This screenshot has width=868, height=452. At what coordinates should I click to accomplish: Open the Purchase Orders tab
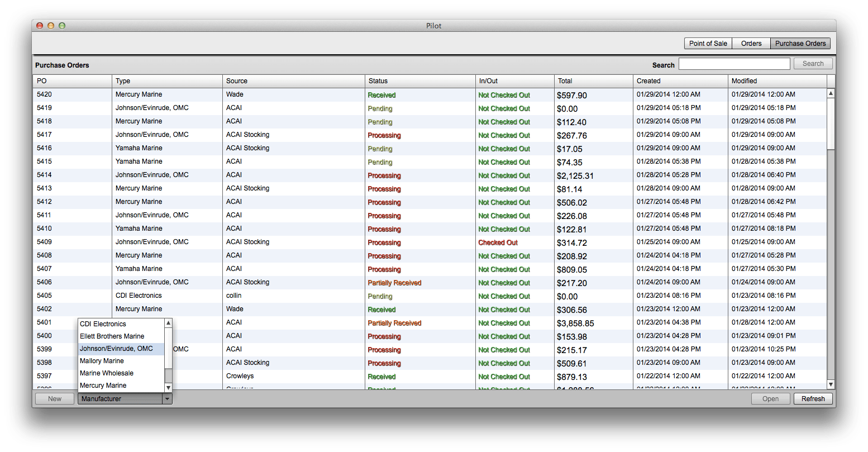[x=800, y=44]
